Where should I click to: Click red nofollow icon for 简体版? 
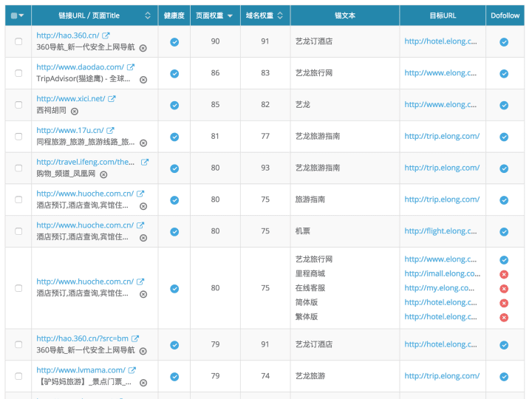click(504, 303)
